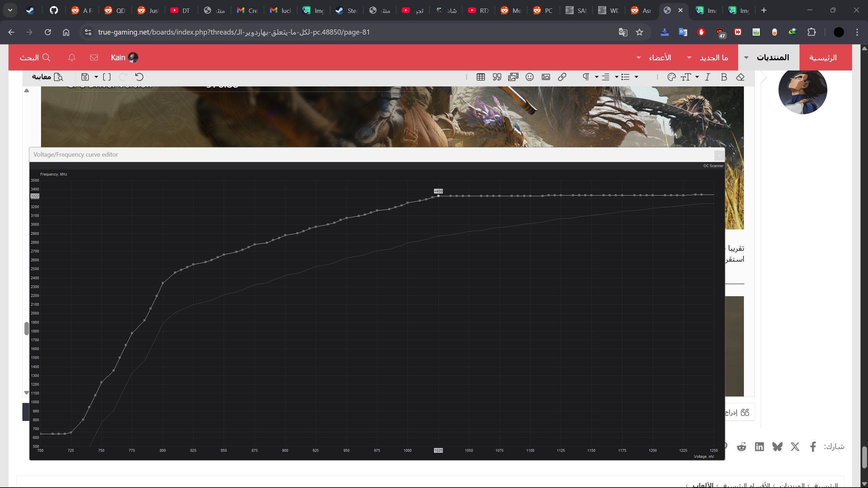Open the Kain user account menu
The height and width of the screenshot is (488, 868).
(124, 58)
